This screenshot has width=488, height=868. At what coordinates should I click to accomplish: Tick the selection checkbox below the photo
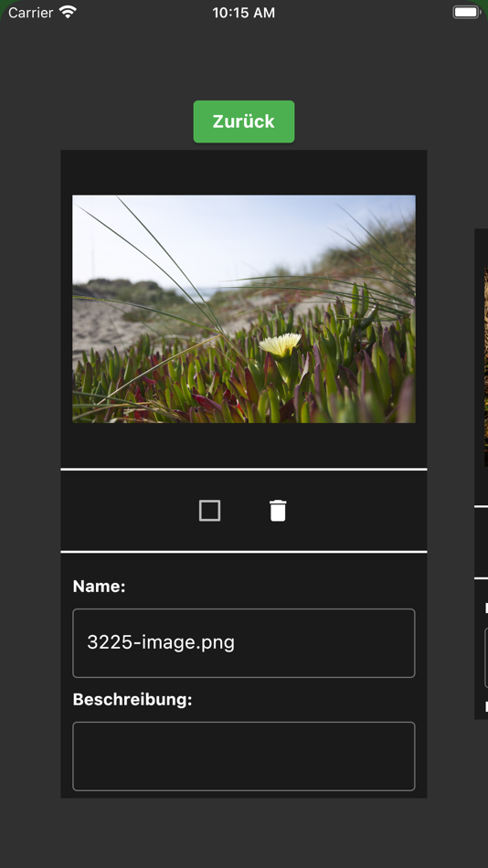(210, 511)
